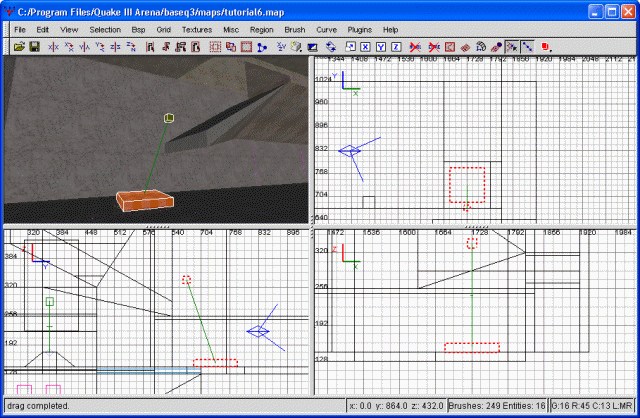Open the Grid menu
Image resolution: width=640 pixels, height=418 pixels.
tap(163, 30)
